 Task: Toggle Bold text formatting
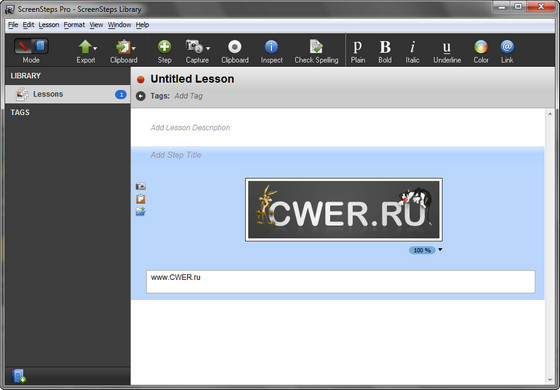[x=385, y=47]
